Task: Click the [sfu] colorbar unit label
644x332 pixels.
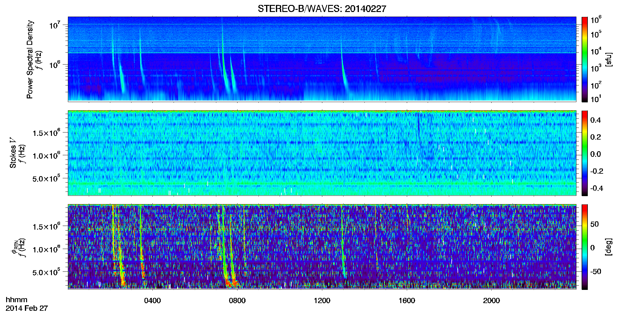Action: tap(609, 59)
